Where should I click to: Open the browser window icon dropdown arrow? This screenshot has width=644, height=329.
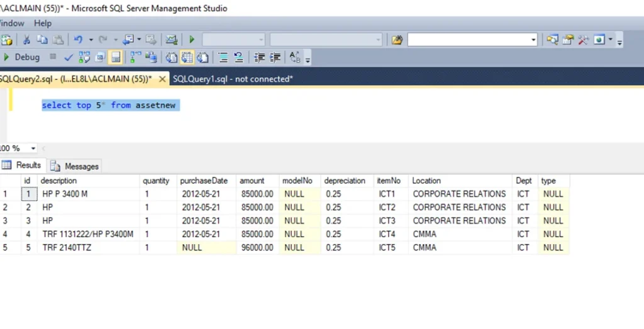(x=610, y=40)
